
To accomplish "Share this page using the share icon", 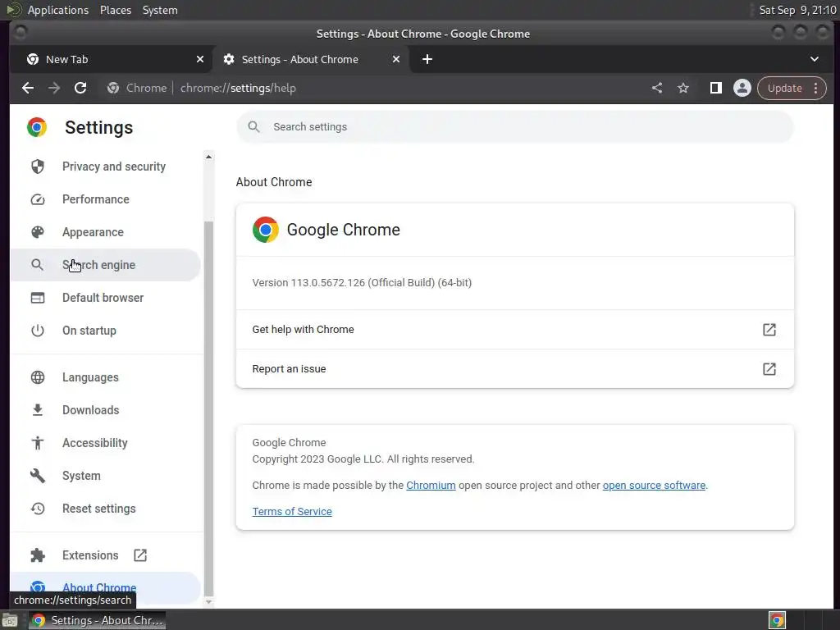I will [x=657, y=88].
